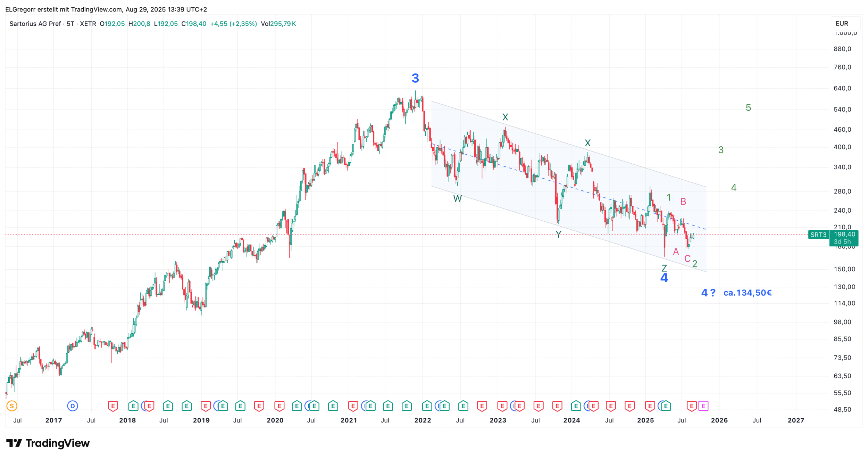This screenshot has height=459, width=868.
Task: Select the pink B corrective wave label
Action: coord(683,202)
